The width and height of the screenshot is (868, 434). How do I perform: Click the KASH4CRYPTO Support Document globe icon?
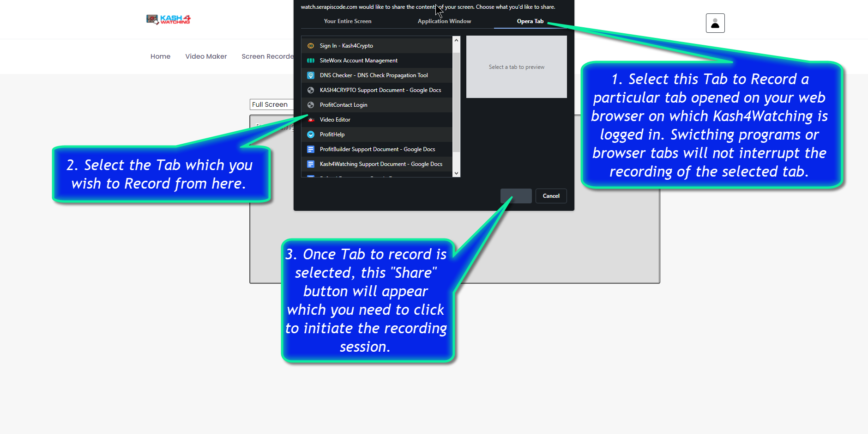pyautogui.click(x=311, y=90)
